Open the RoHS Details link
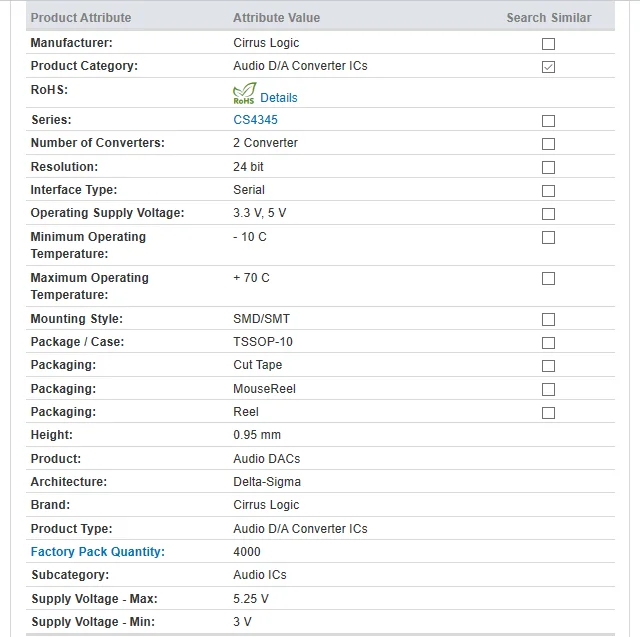The image size is (640, 637). click(x=279, y=98)
